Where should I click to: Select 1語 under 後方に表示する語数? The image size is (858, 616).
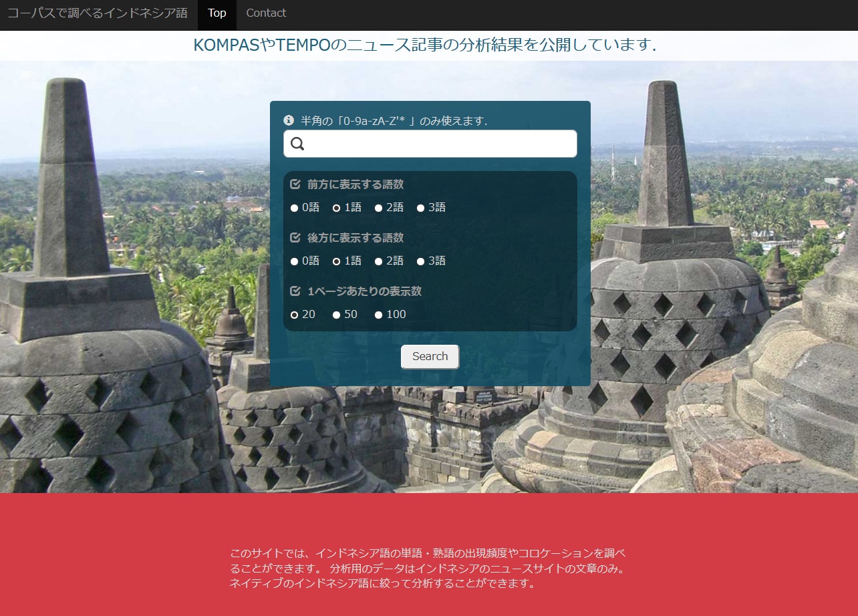336,261
